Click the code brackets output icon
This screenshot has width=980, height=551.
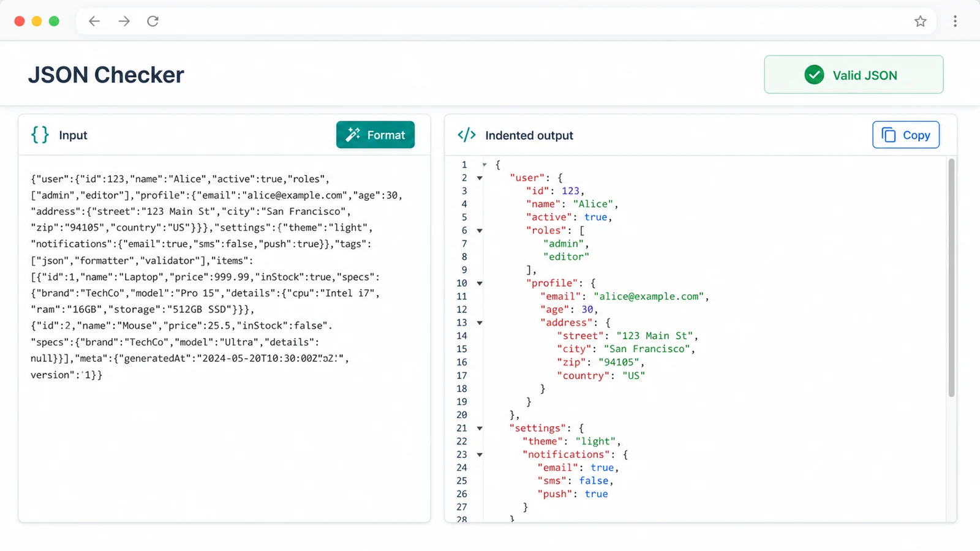[467, 135]
